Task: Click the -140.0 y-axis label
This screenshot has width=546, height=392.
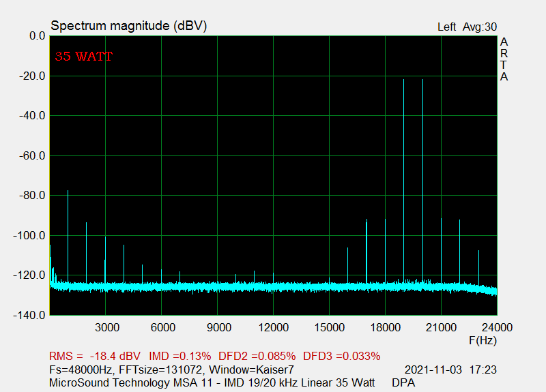Action: pos(29,316)
